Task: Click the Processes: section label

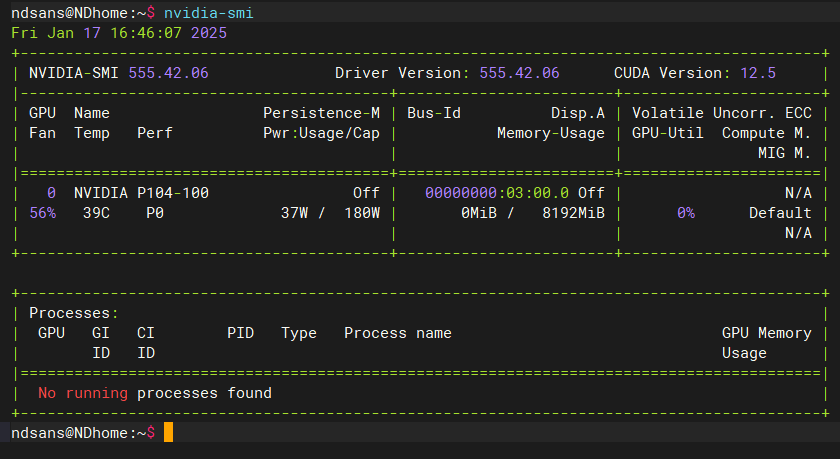Action: coord(74,313)
